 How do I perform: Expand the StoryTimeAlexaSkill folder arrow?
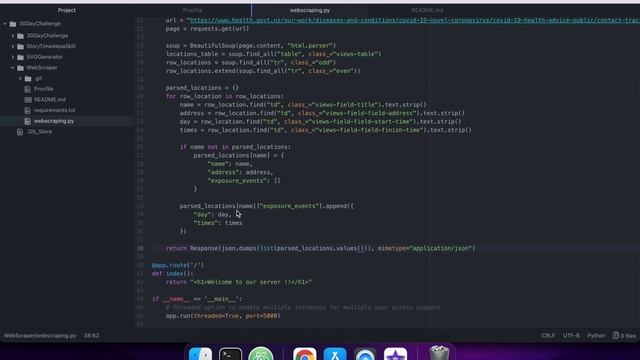pos(13,47)
